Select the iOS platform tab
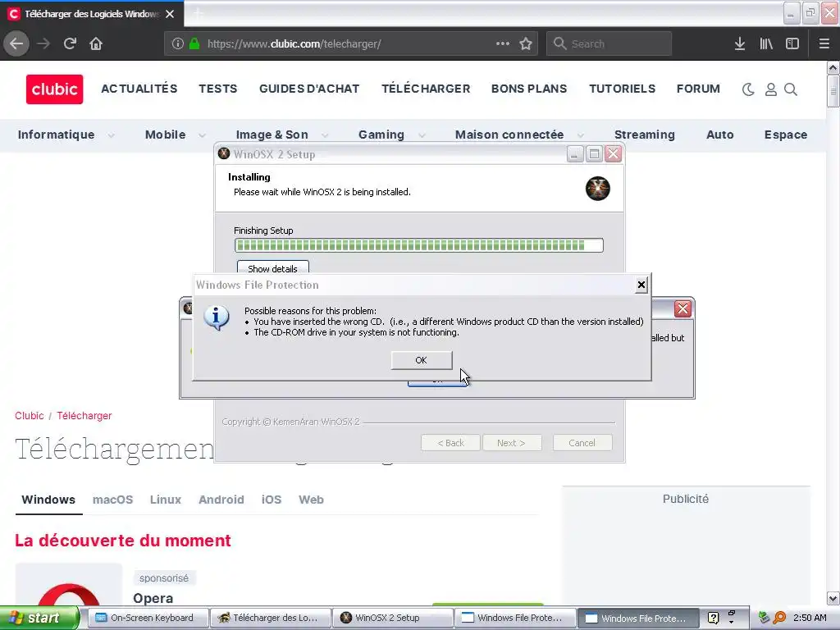Screen dimensions: 840x630 pos(271,500)
